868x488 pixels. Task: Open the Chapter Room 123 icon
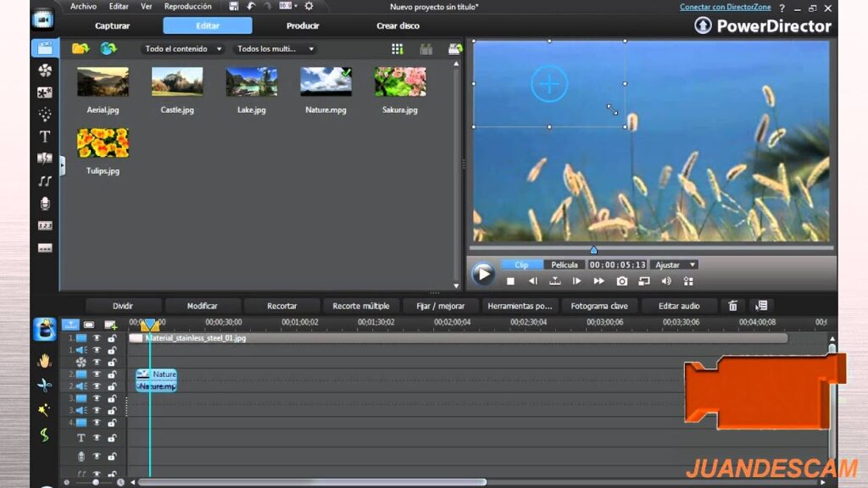coord(45,225)
